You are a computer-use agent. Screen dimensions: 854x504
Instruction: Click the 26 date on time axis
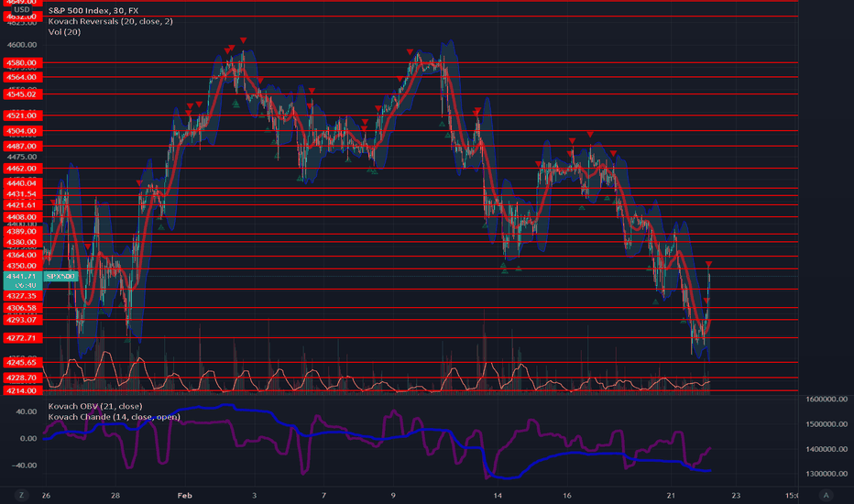[x=46, y=495]
